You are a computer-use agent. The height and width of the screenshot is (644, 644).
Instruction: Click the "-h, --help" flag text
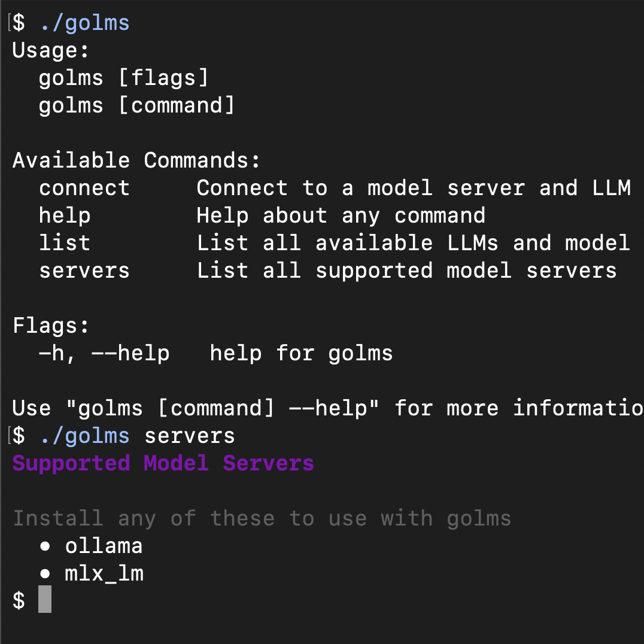click(104, 353)
